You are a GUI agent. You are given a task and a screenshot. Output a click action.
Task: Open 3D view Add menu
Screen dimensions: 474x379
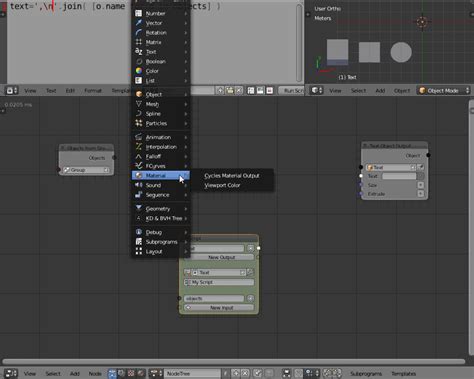[380, 90]
